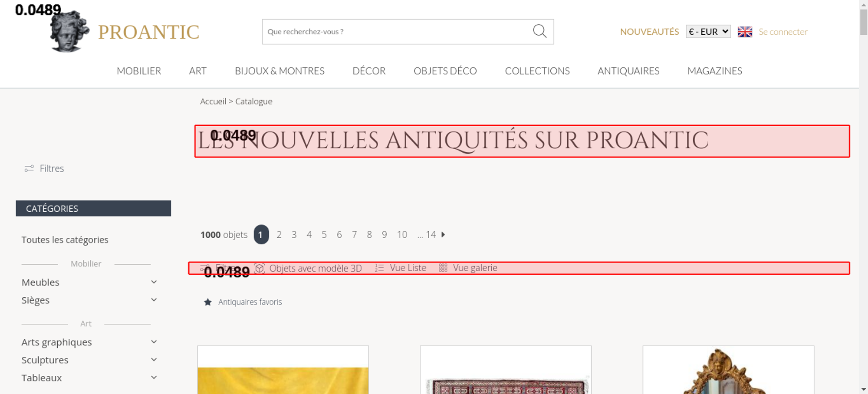
Task: Go to results page 3
Action: (294, 235)
